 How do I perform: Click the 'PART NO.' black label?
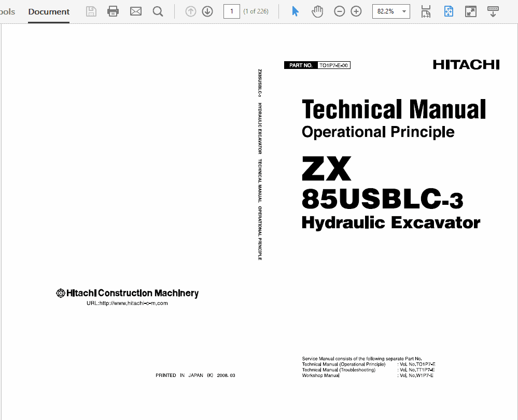click(x=301, y=65)
